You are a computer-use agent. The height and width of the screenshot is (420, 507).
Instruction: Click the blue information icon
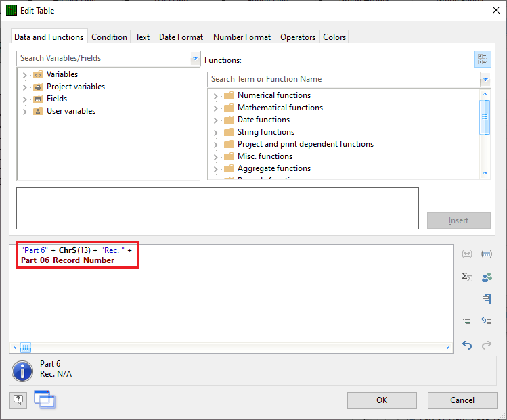coord(22,371)
